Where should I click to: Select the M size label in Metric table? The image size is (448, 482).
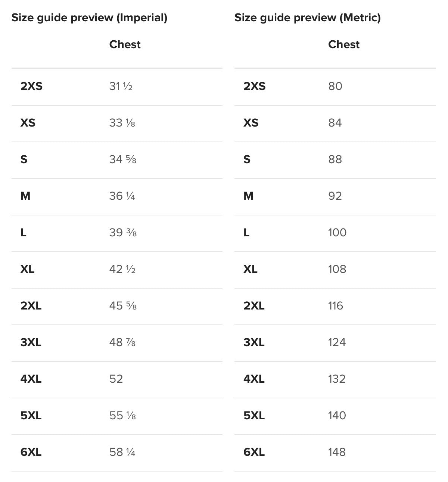click(x=248, y=196)
